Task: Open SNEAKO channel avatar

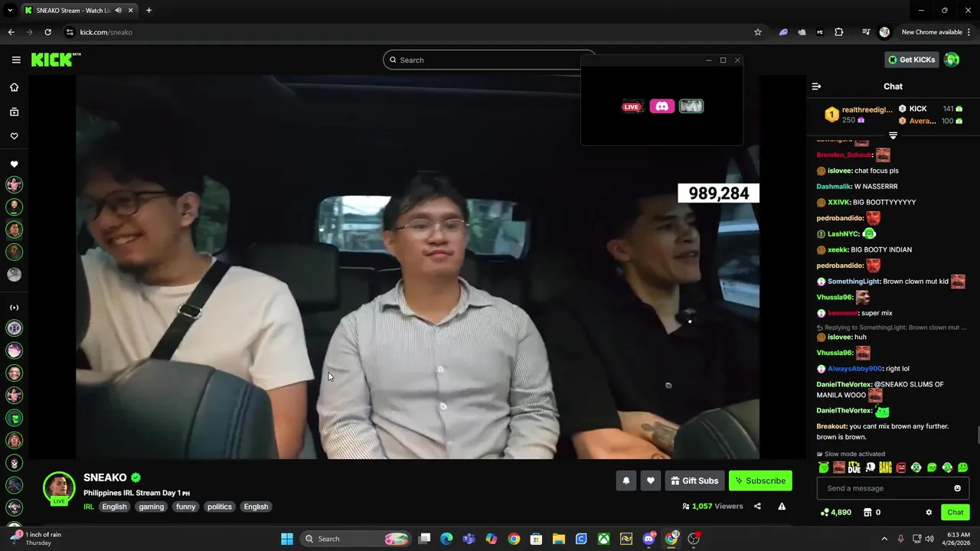Action: (x=59, y=488)
